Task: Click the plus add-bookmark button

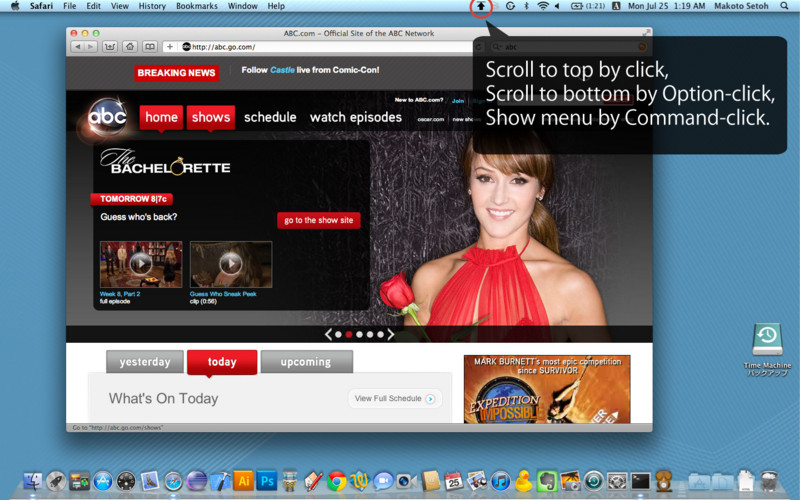Action: [x=170, y=47]
